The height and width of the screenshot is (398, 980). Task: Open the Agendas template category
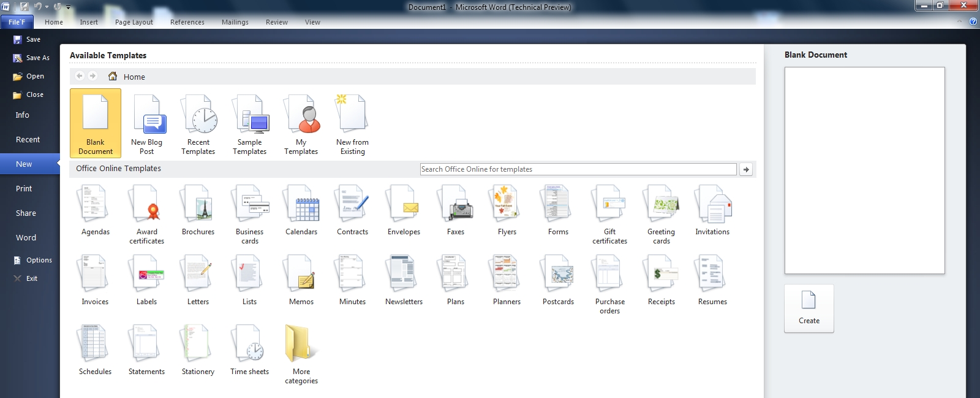click(96, 212)
